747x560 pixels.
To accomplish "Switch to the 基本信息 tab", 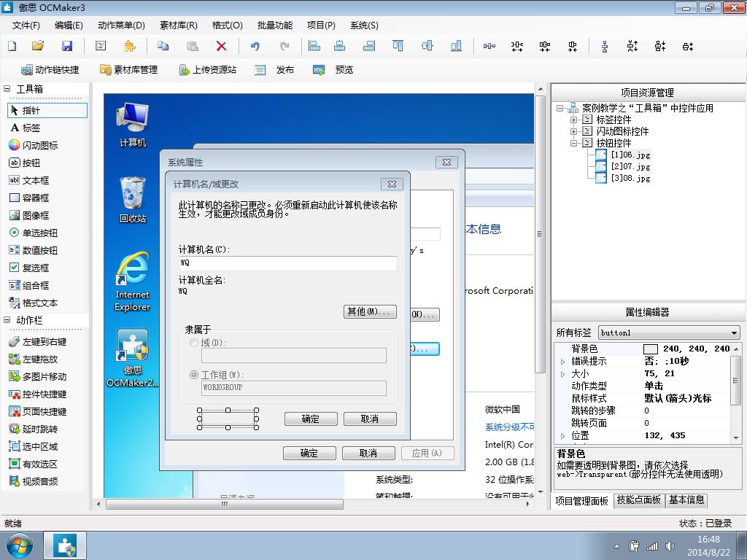I will coord(686,500).
